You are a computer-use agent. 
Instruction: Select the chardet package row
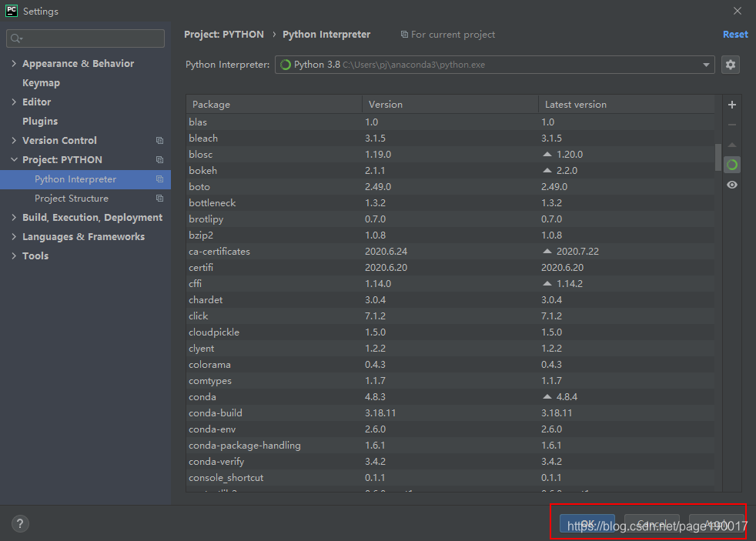450,299
